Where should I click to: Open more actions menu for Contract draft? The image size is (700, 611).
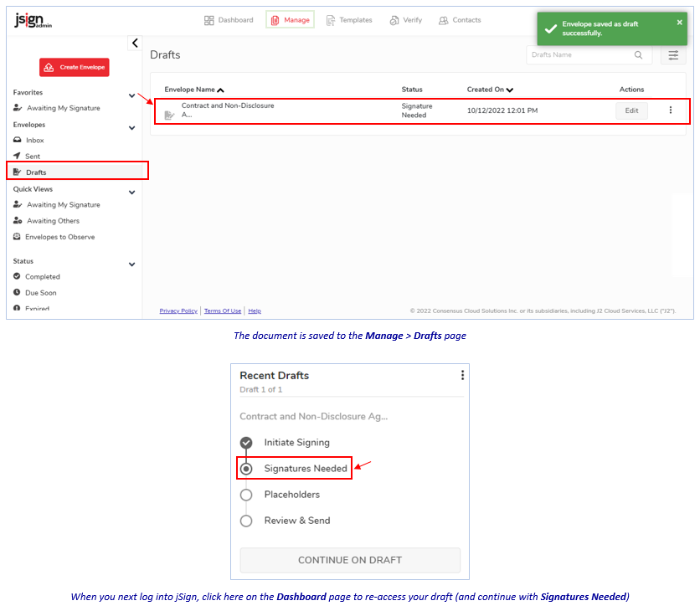click(670, 110)
